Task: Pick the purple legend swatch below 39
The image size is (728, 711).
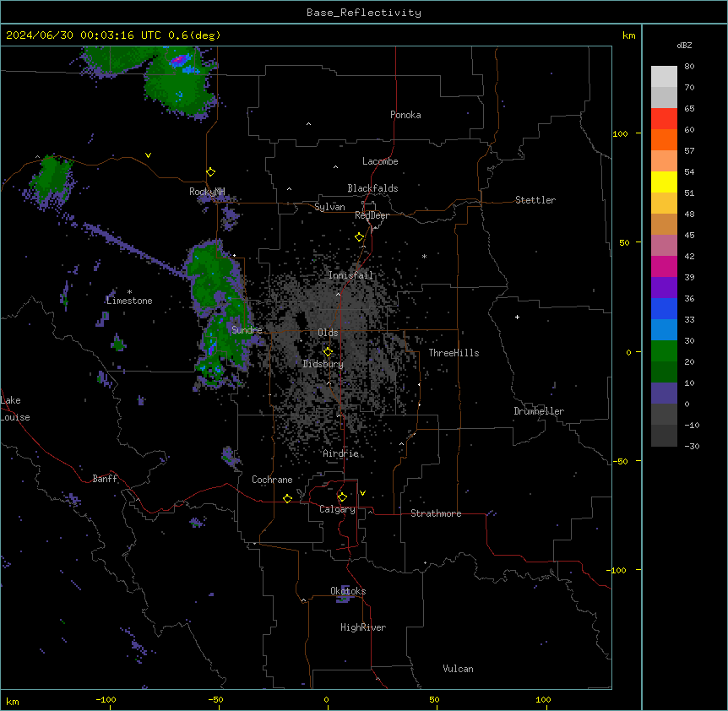Action: tap(664, 287)
